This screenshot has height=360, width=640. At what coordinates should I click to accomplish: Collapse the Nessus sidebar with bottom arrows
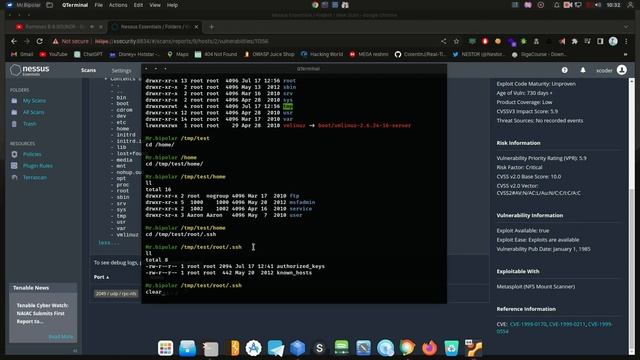click(x=75, y=351)
